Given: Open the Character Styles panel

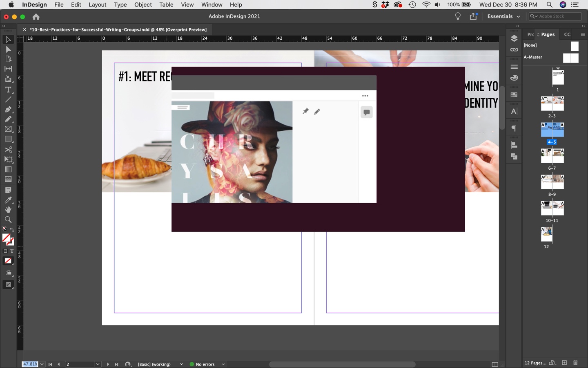Looking at the screenshot, I should pos(514,110).
